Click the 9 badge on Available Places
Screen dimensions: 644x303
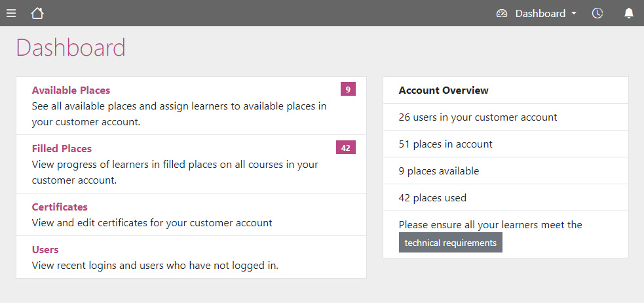[348, 89]
